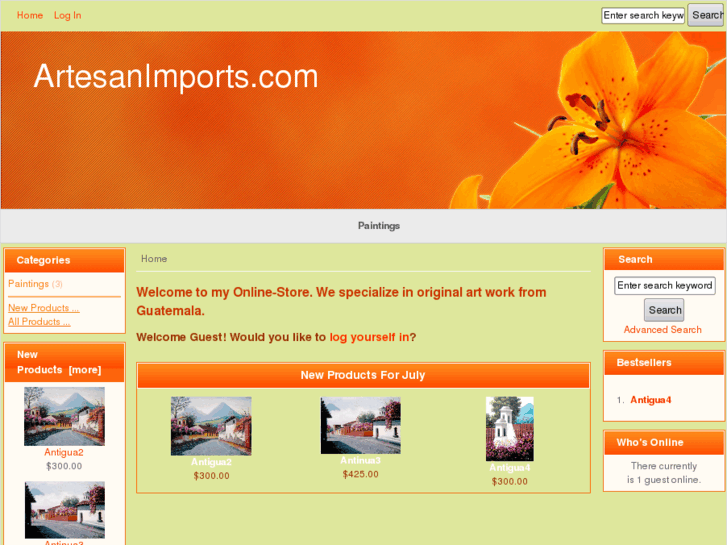
Task: Open Antigua2 title under July products
Action: click(x=211, y=462)
